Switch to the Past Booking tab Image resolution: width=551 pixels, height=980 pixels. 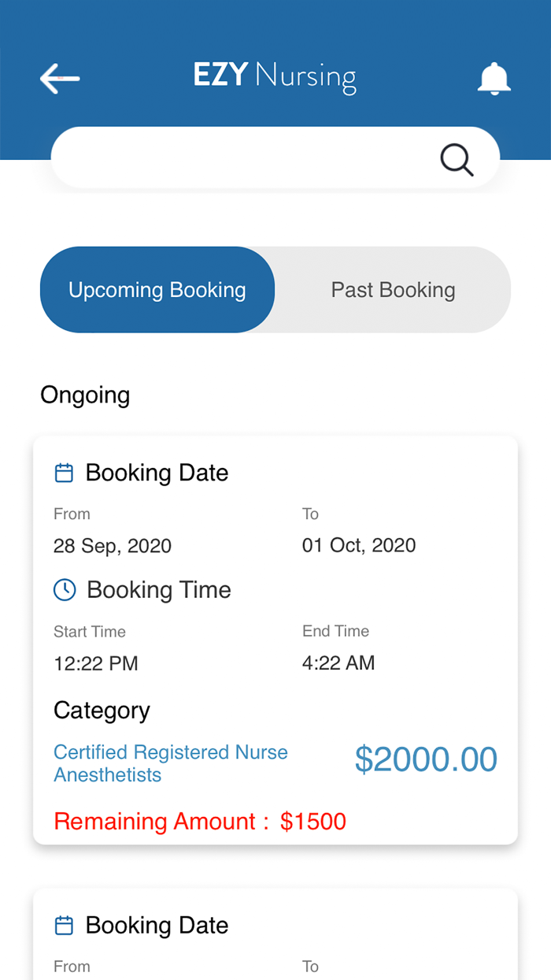pos(393,290)
